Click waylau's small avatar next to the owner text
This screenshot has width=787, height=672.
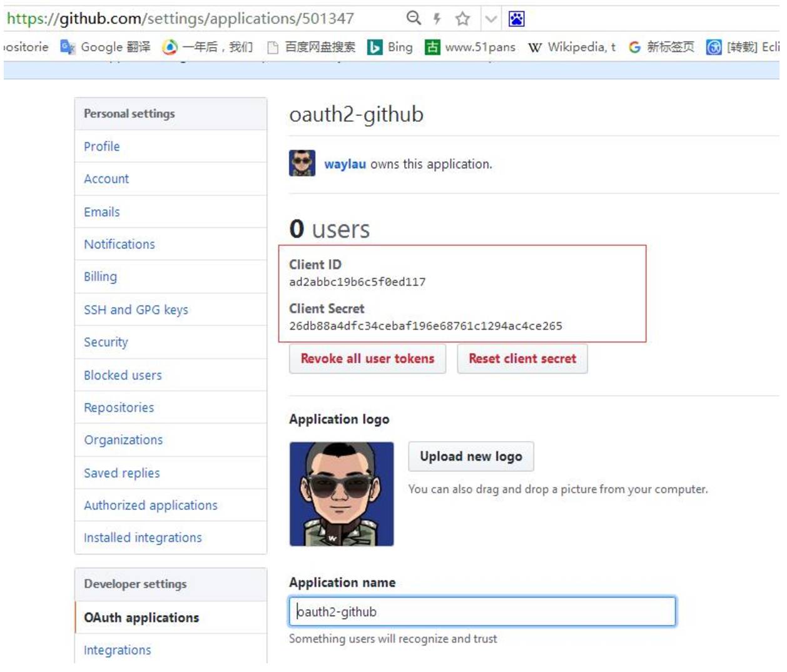(301, 165)
